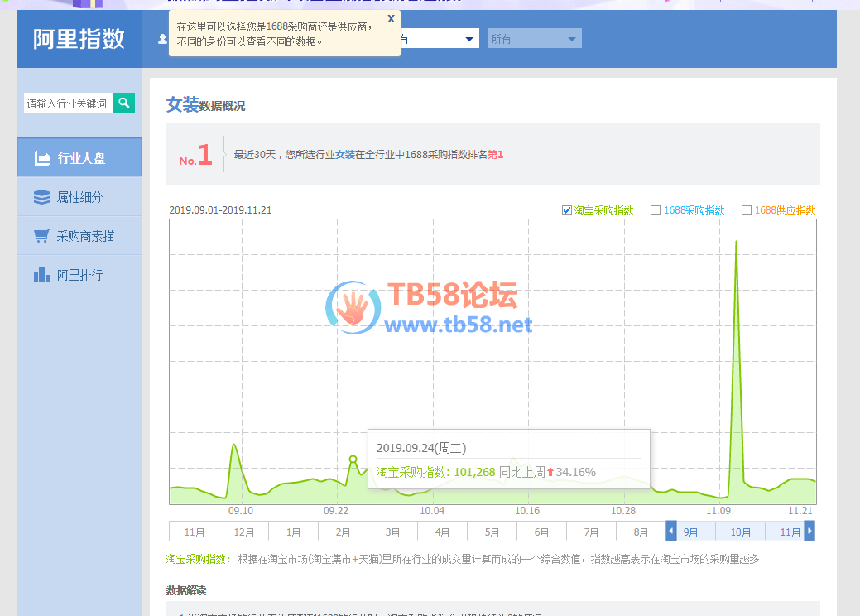Select 11月 at timeline start

[195, 532]
